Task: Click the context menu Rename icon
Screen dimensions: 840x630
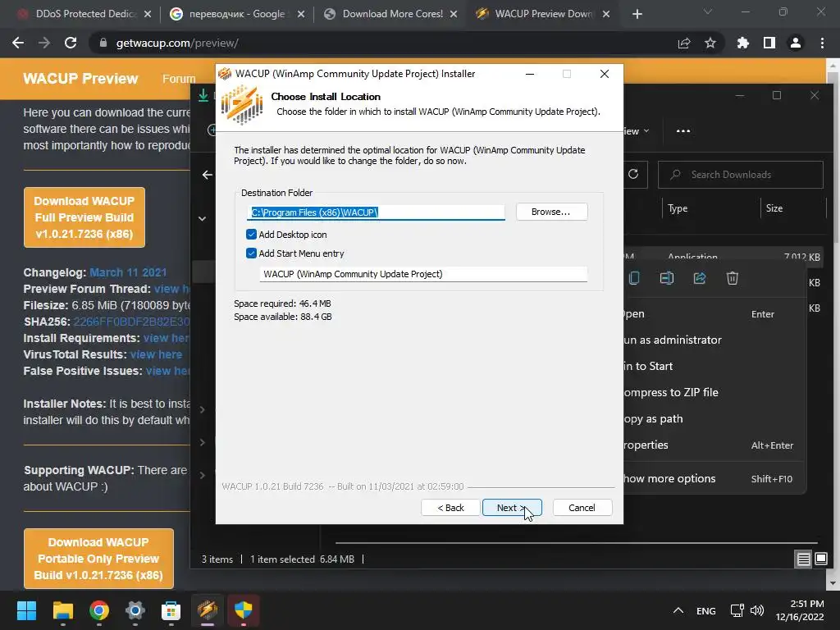Action: (x=667, y=278)
